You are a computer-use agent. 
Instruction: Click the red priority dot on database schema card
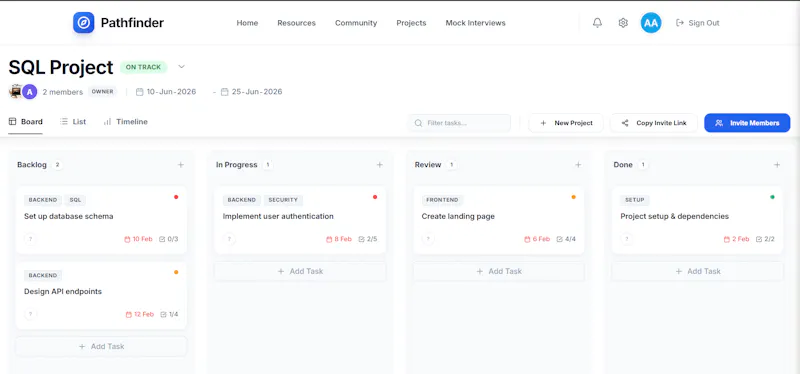pos(176,197)
